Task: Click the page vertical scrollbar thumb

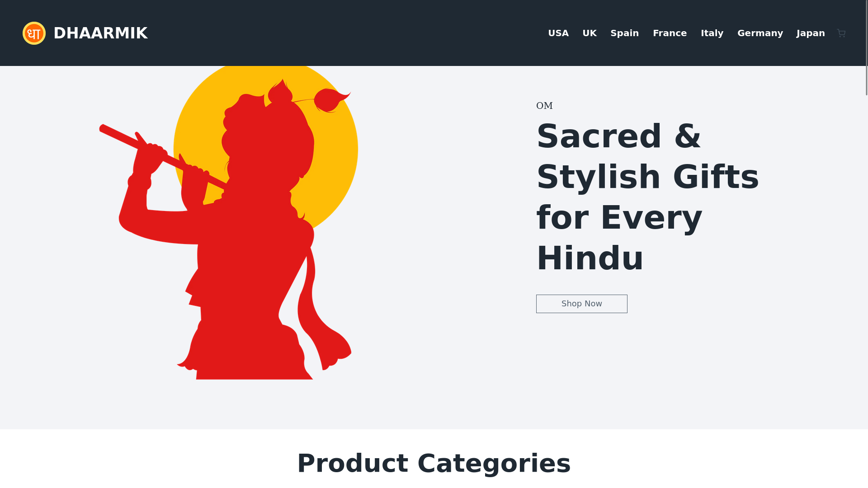Action: [866, 47]
